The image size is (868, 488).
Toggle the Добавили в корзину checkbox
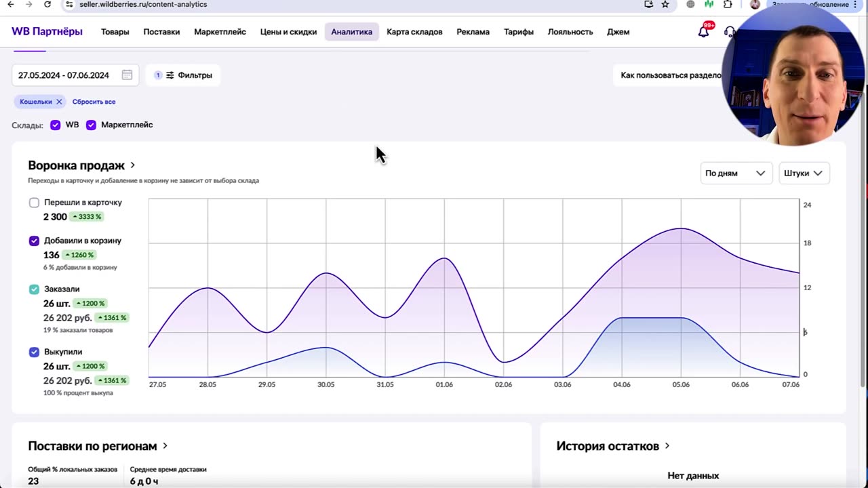click(34, 241)
